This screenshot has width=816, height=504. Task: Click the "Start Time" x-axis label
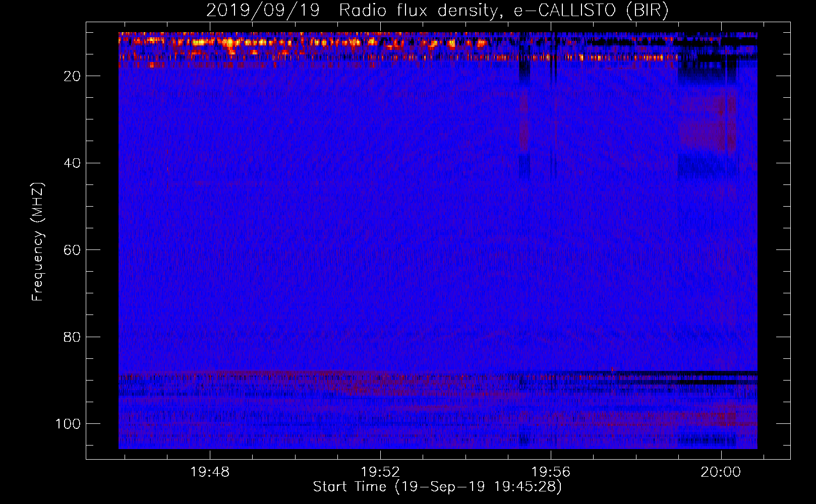point(437,487)
